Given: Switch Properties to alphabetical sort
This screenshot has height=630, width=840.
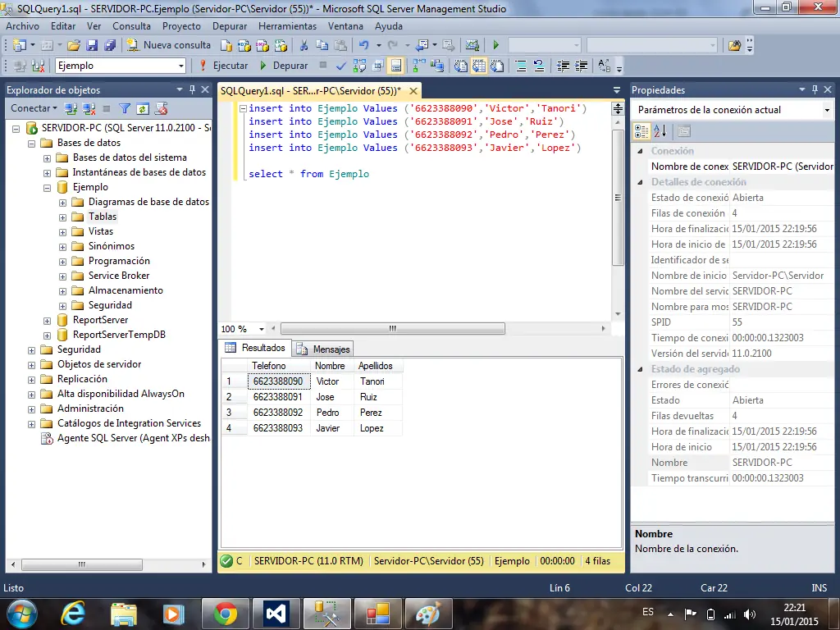Looking at the screenshot, I should [x=660, y=130].
